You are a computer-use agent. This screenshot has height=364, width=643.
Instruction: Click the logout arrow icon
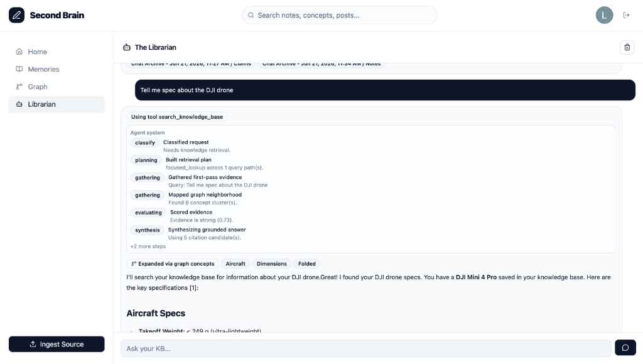626,15
